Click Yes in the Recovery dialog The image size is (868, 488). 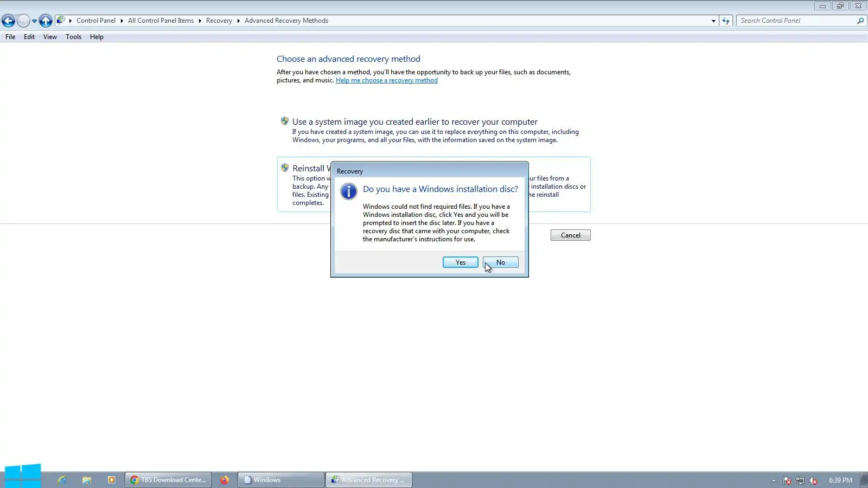click(461, 262)
